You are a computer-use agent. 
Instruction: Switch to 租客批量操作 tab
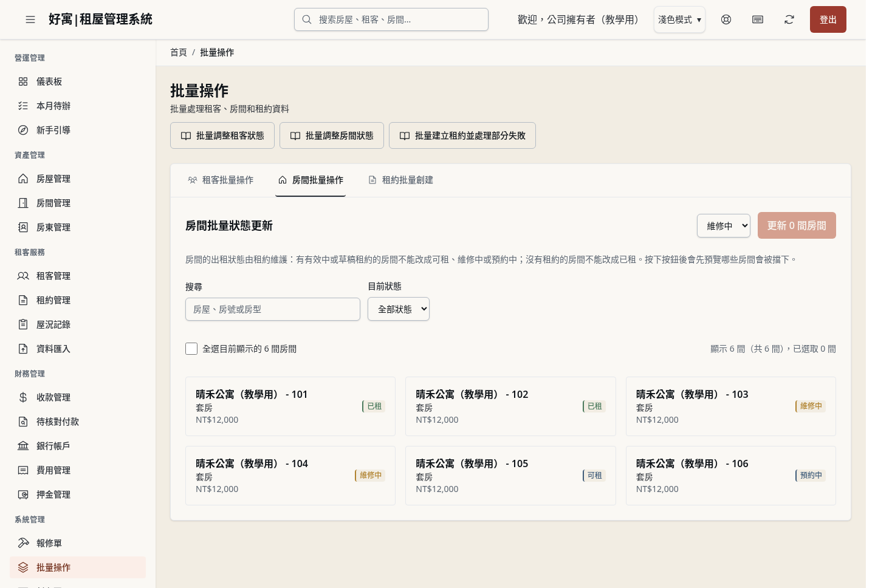tap(221, 180)
